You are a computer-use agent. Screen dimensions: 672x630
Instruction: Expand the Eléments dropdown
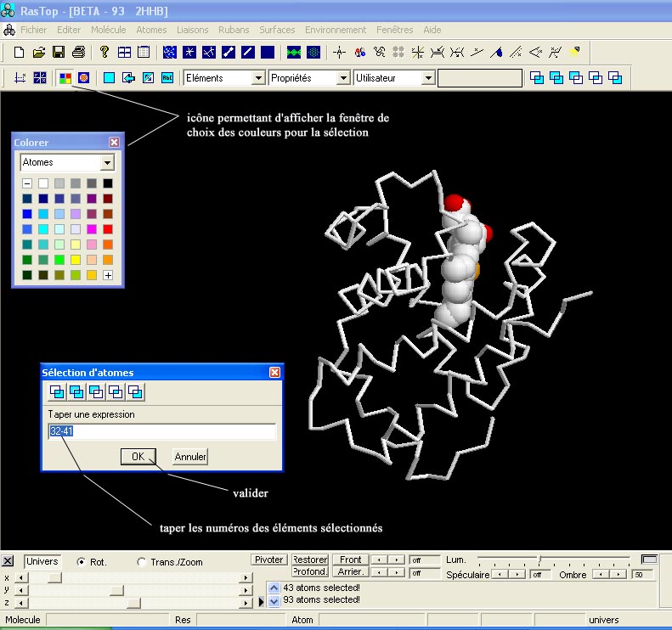pos(258,78)
